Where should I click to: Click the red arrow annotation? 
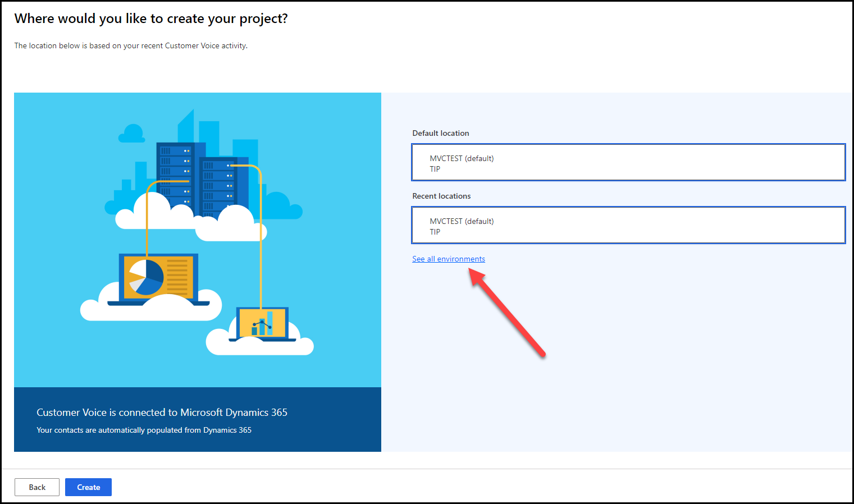tap(505, 311)
